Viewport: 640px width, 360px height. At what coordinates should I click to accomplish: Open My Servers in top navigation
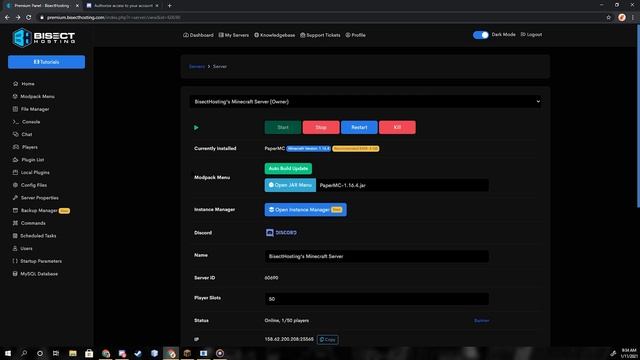pyautogui.click(x=233, y=35)
